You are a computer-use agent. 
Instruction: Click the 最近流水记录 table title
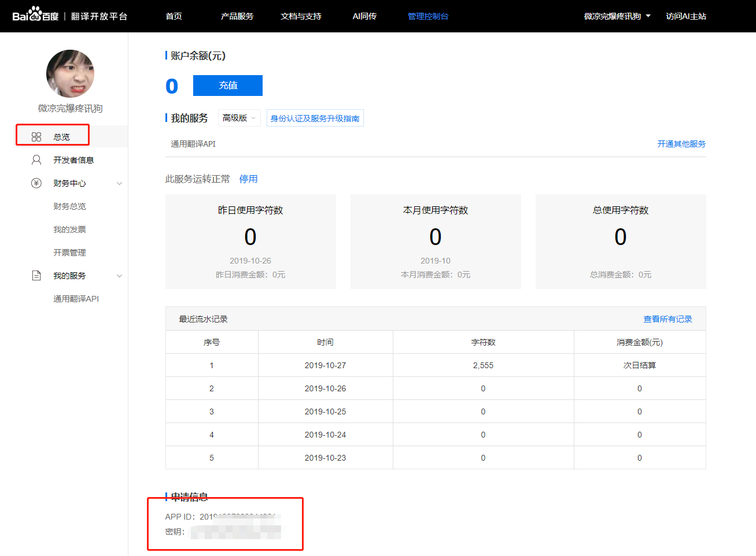click(x=203, y=319)
